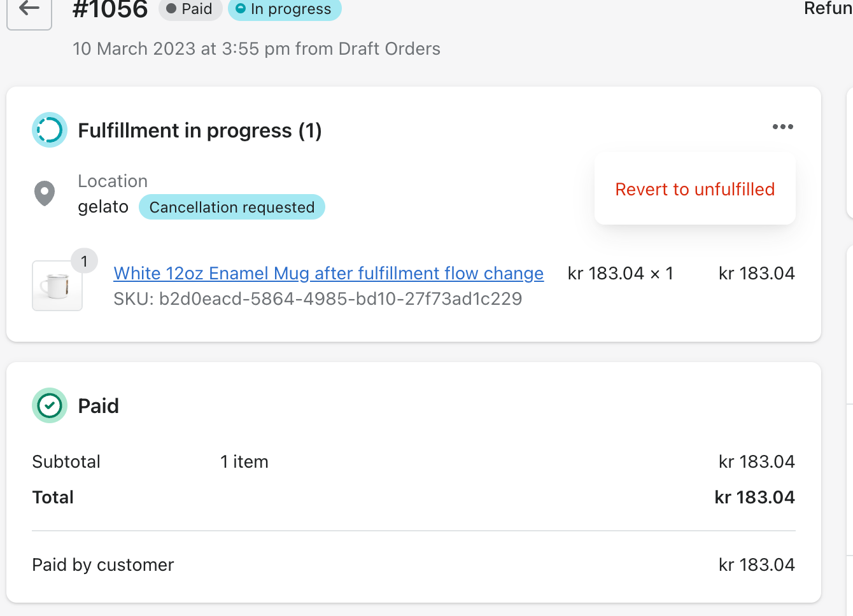
Task: Open the three-dot fulfillment options menu
Action: pos(782,127)
